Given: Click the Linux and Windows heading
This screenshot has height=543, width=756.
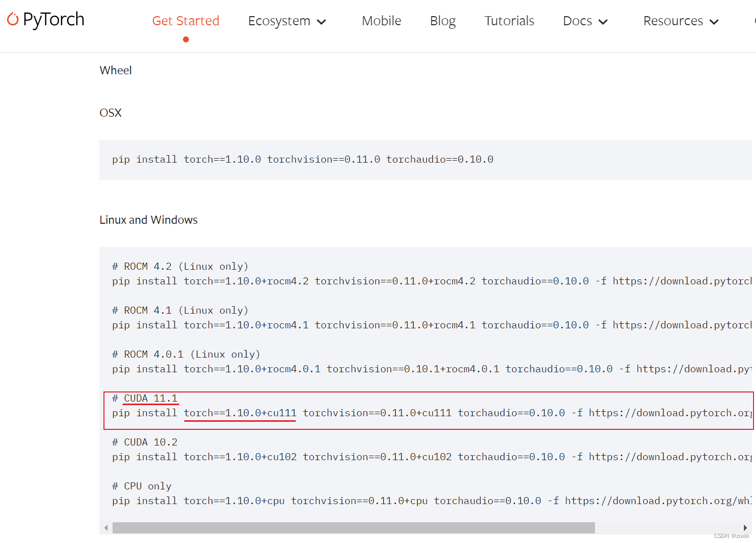Looking at the screenshot, I should click(x=148, y=219).
